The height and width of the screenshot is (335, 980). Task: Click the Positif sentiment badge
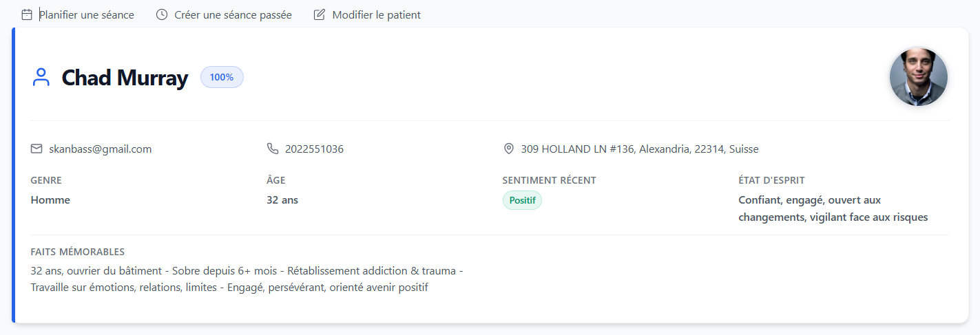[x=522, y=200]
